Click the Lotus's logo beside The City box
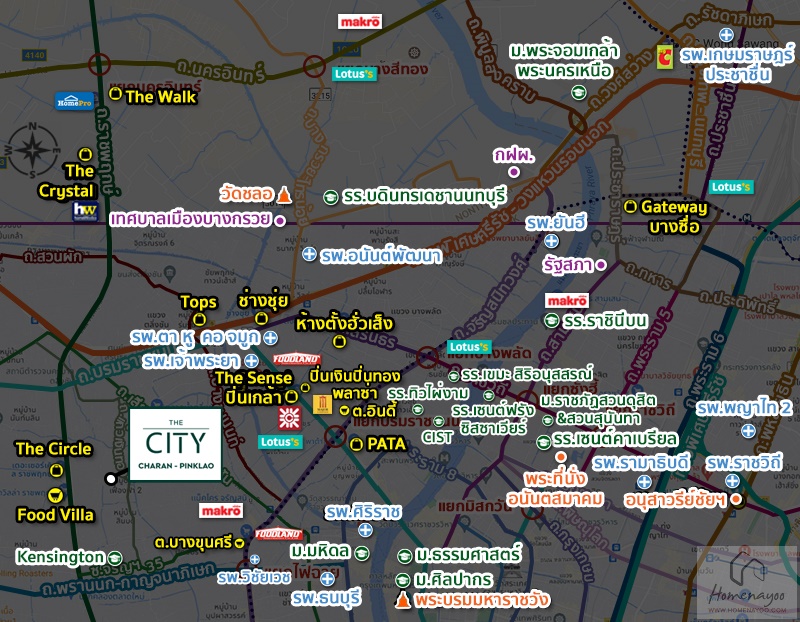The image size is (800, 622). point(280,441)
